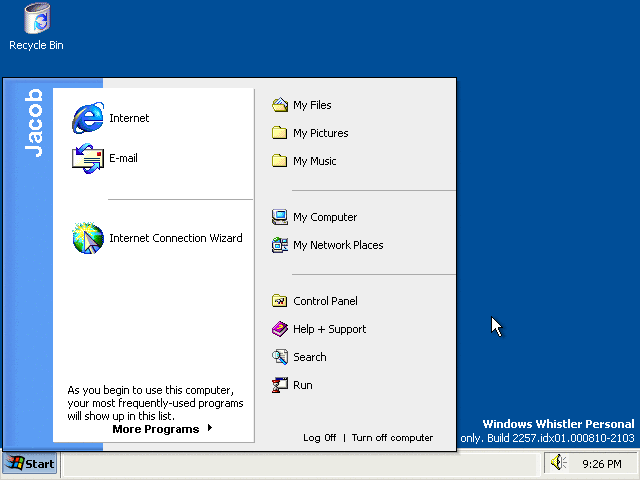Select My Computer menu entry text

325,217
